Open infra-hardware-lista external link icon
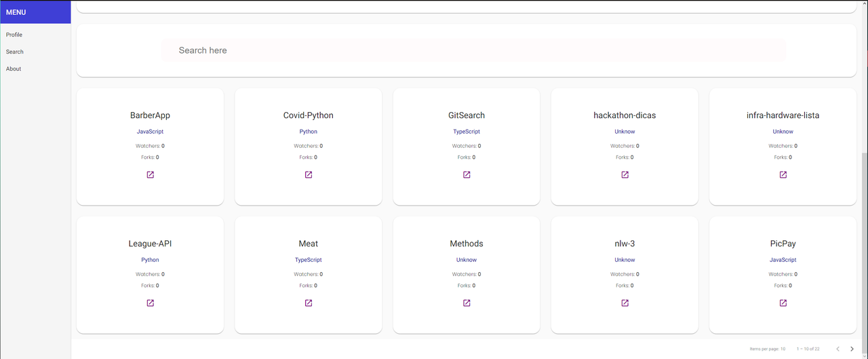 783,174
